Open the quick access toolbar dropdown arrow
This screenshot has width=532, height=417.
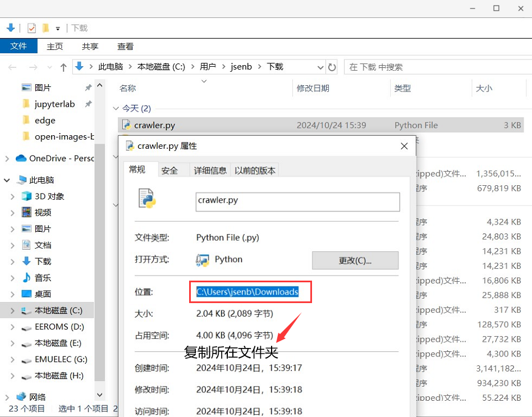tap(58, 29)
